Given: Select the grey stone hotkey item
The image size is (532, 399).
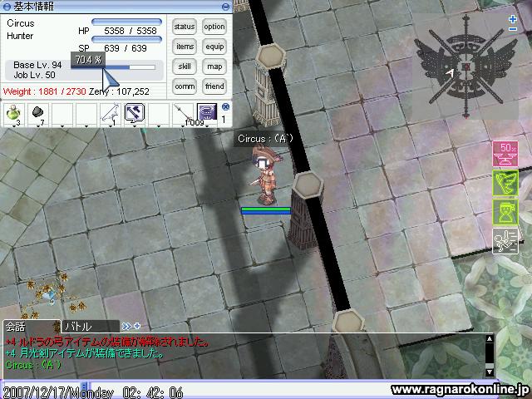Looking at the screenshot, I should 37,113.
